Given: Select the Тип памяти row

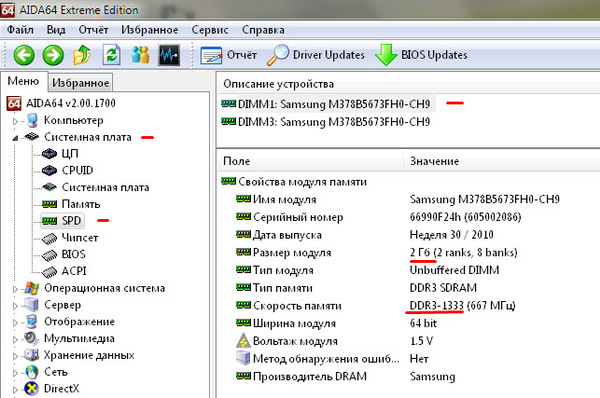Looking at the screenshot, I should click(357, 288).
